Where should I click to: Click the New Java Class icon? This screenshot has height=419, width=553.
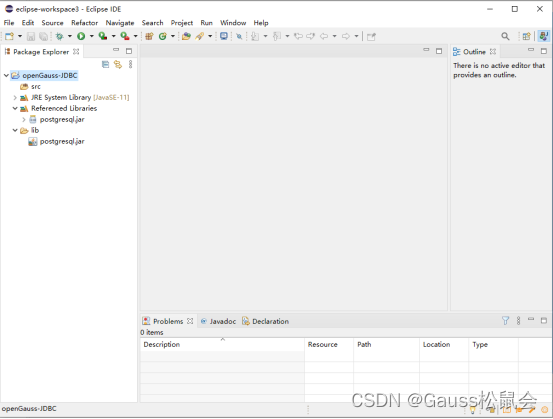click(x=163, y=36)
